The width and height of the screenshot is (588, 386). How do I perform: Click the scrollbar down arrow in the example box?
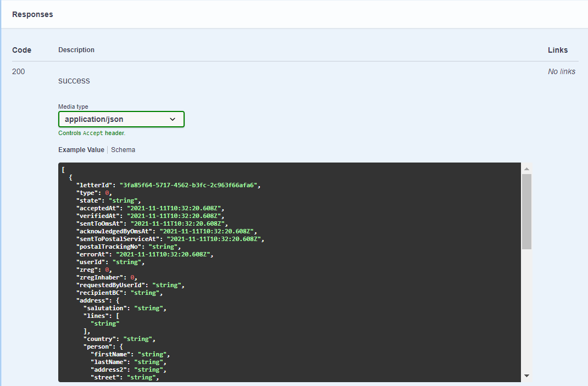tap(526, 376)
